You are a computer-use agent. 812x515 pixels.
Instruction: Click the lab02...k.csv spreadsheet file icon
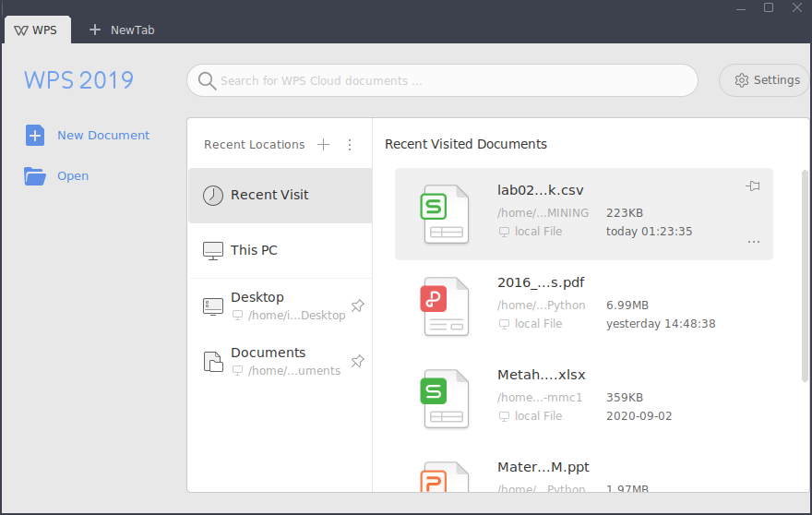click(445, 214)
